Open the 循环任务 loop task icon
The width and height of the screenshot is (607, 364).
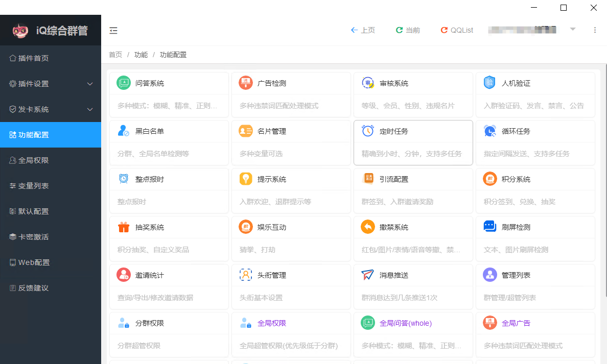[x=490, y=131]
